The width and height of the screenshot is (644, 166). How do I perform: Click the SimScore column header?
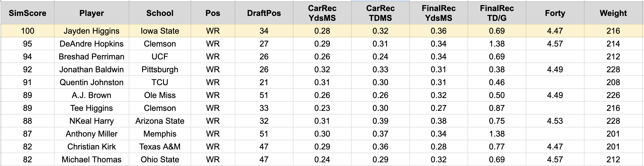(x=28, y=13)
